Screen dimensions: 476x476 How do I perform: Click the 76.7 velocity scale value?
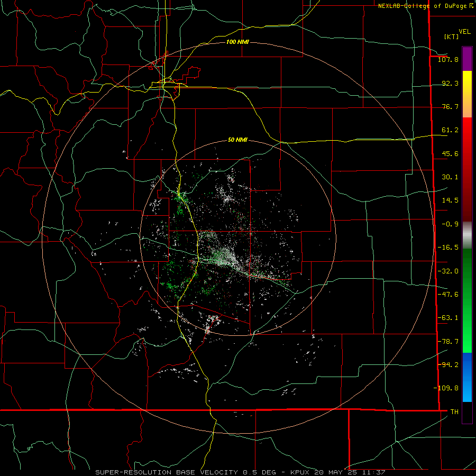pyautogui.click(x=450, y=106)
